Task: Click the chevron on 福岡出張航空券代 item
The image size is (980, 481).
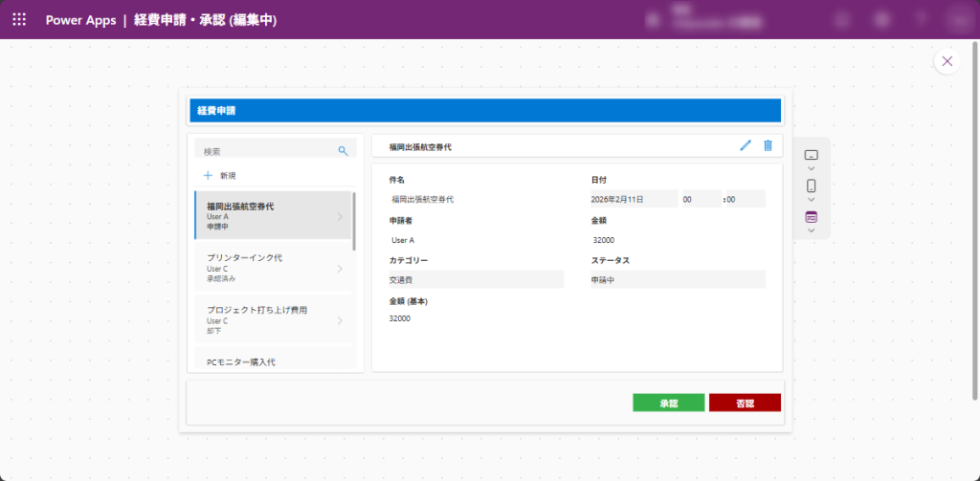Action: coord(340,217)
